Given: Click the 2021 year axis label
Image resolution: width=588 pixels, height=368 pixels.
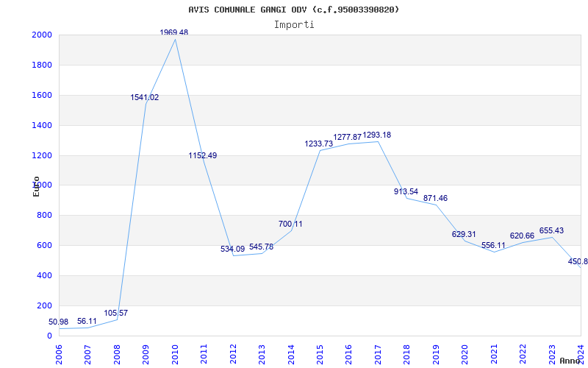Looking at the screenshot, I should [494, 355].
